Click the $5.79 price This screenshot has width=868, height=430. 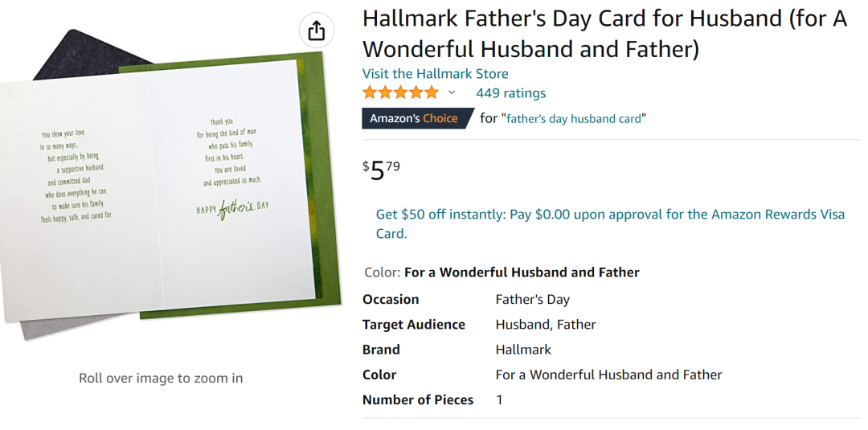[x=381, y=170]
